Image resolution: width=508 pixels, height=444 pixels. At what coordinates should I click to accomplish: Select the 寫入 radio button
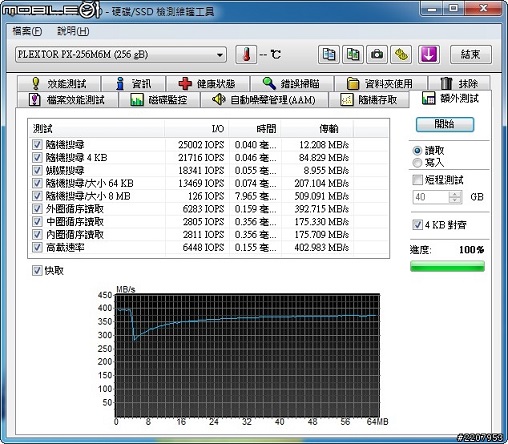(417, 163)
